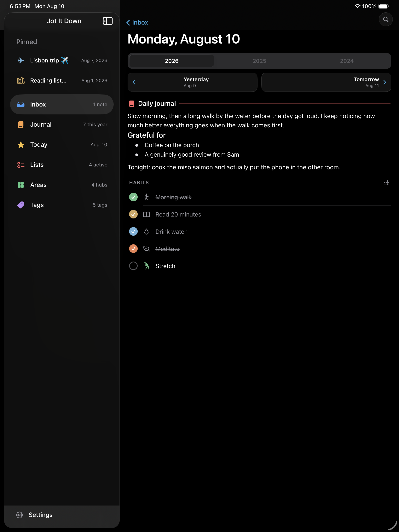Go to next day with right chevron
Screen dimensions: 399x532
385,82
